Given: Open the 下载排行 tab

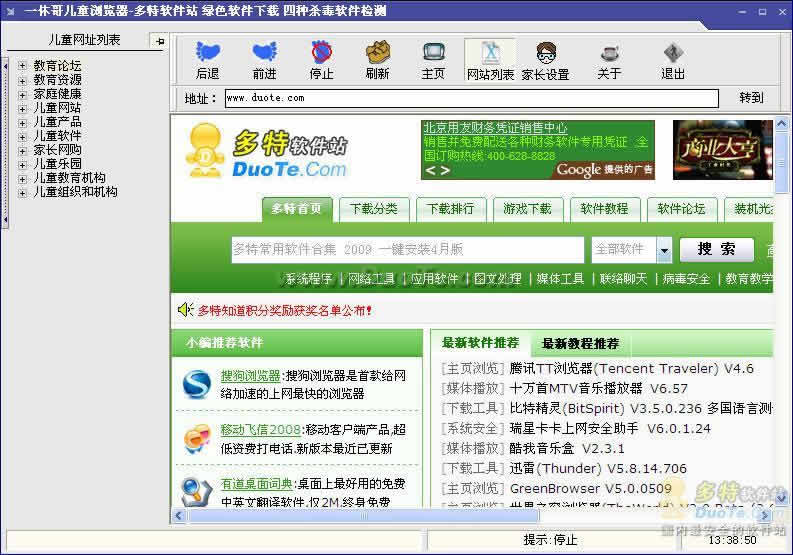Looking at the screenshot, I should pyautogui.click(x=451, y=209).
